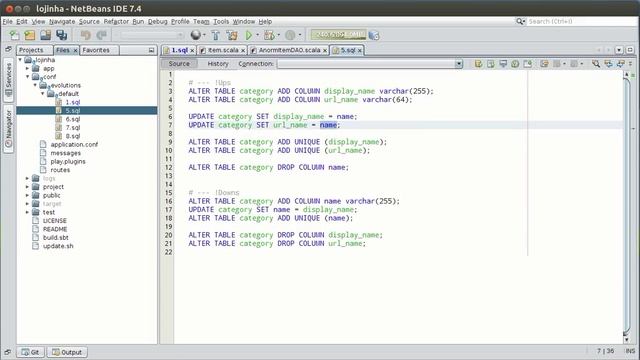Close the Files panel tab
Viewport: 640px width, 360px height.
click(75, 51)
